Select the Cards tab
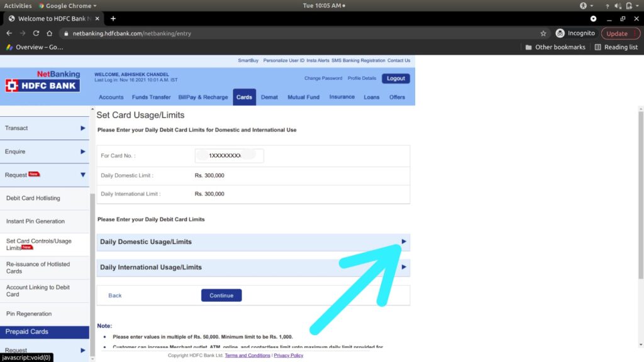The height and width of the screenshot is (362, 644). (245, 97)
